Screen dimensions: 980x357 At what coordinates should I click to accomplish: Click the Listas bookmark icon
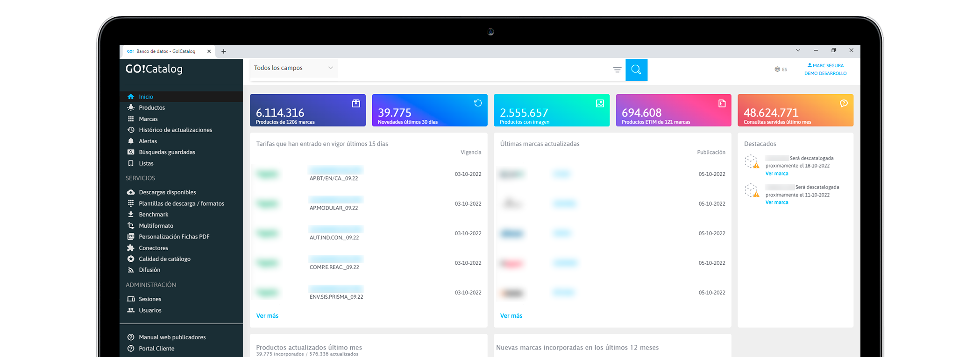[131, 163]
